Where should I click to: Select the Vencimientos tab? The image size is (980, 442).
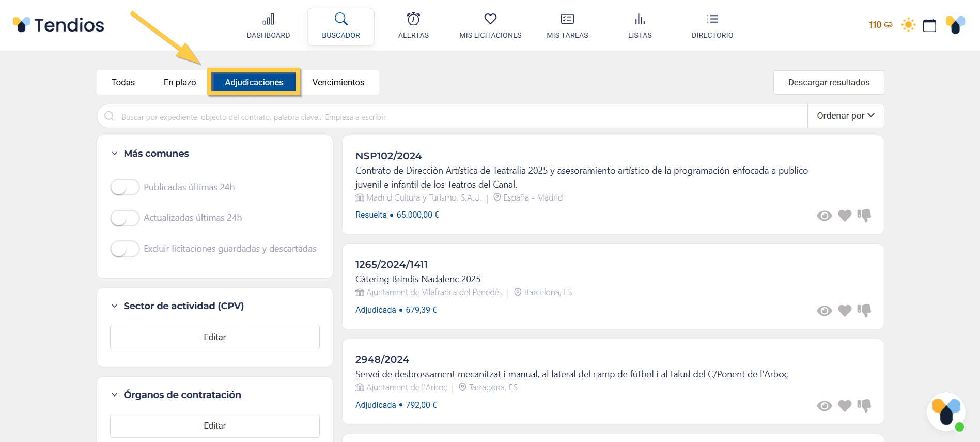[338, 82]
